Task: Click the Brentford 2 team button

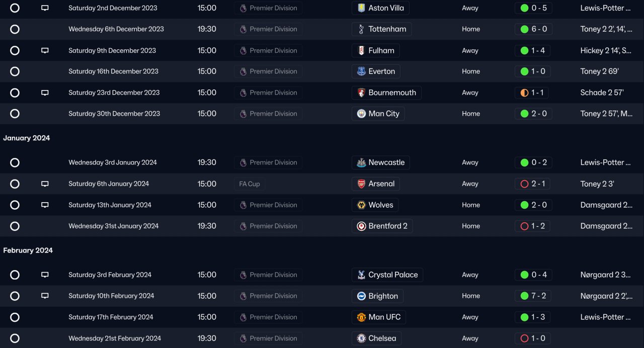Action: click(382, 226)
